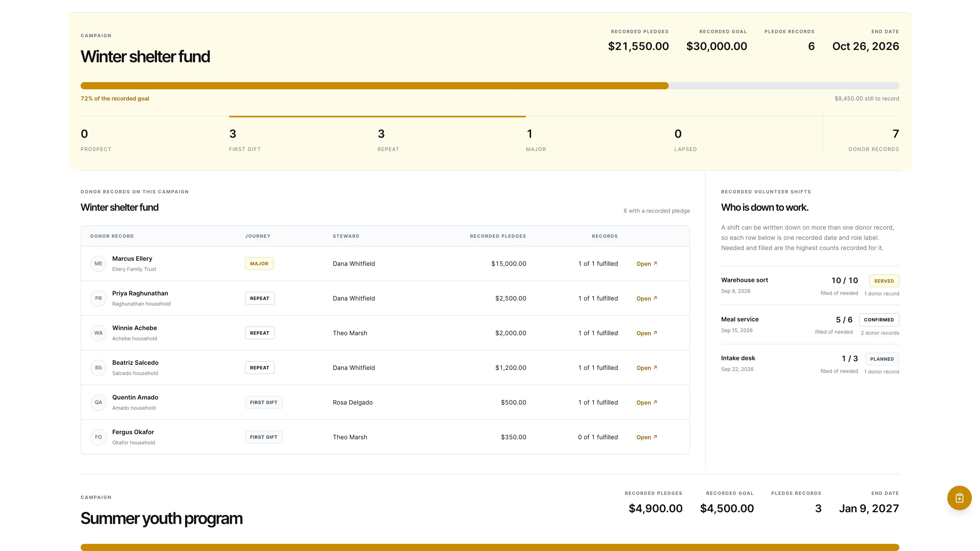This screenshot has height=551, width=980.
Task: Click the WA avatar for Winnie Achebe
Action: pyautogui.click(x=99, y=333)
